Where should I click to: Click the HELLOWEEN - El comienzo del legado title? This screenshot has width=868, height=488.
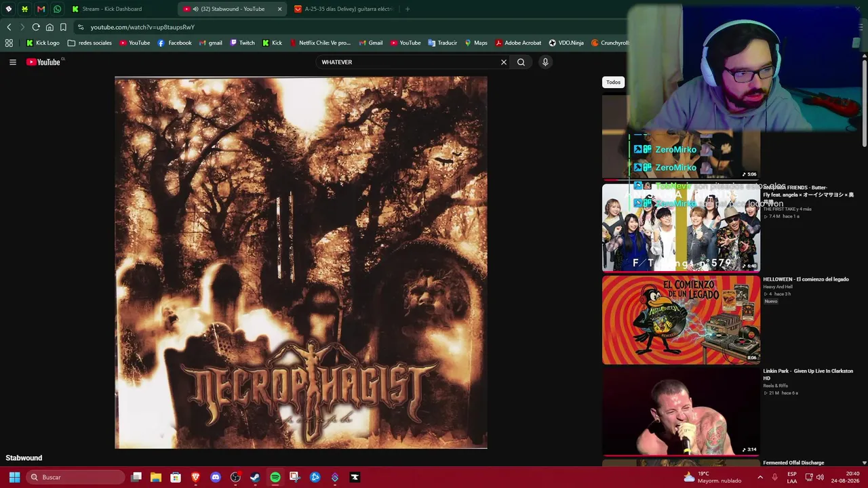(806, 279)
